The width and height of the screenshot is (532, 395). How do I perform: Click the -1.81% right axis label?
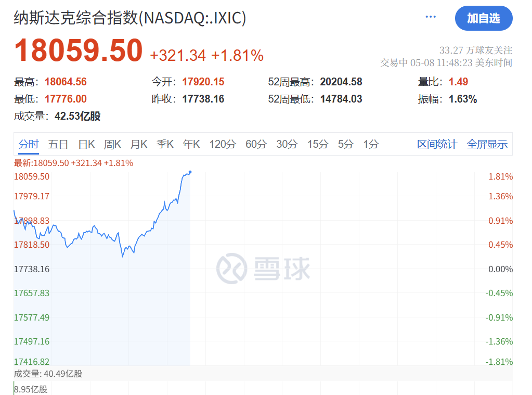tap(499, 362)
